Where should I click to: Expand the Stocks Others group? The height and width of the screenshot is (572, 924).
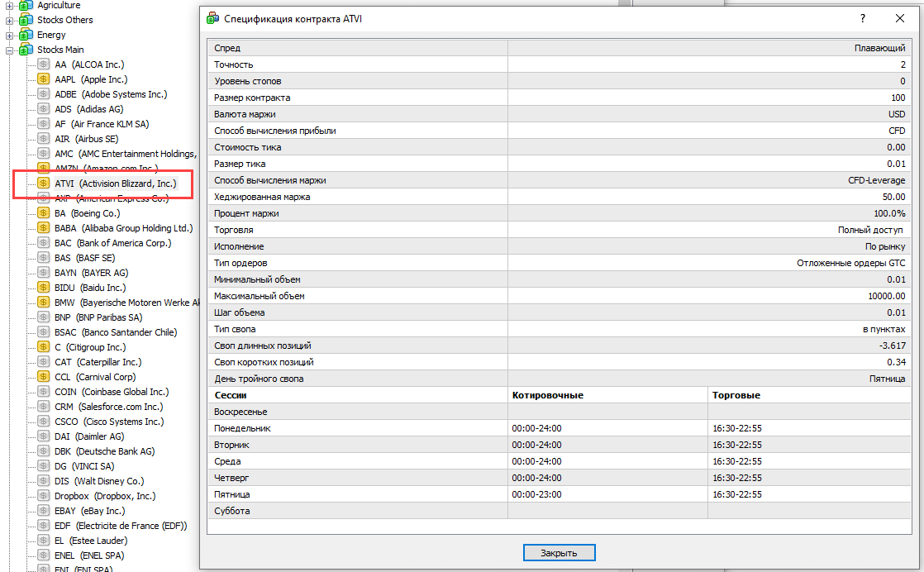[10, 20]
